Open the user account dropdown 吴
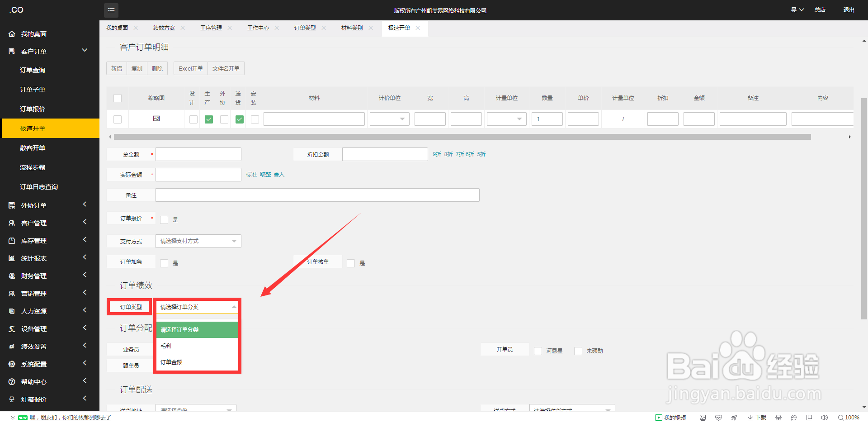 pyautogui.click(x=797, y=10)
